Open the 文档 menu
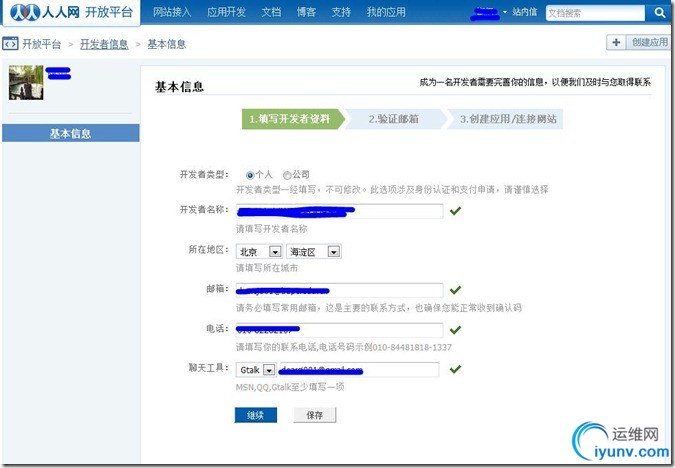This screenshot has height=468, width=675. 271,12
